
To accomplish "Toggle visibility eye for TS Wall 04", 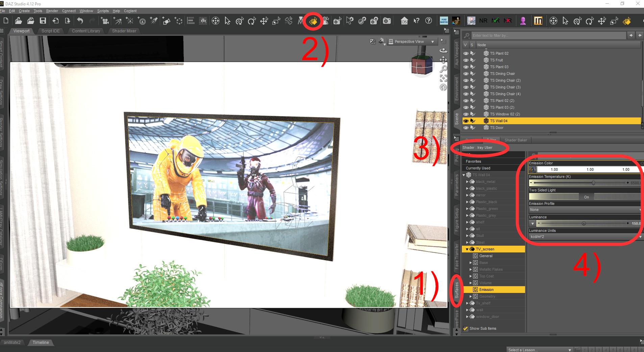I will [x=466, y=121].
